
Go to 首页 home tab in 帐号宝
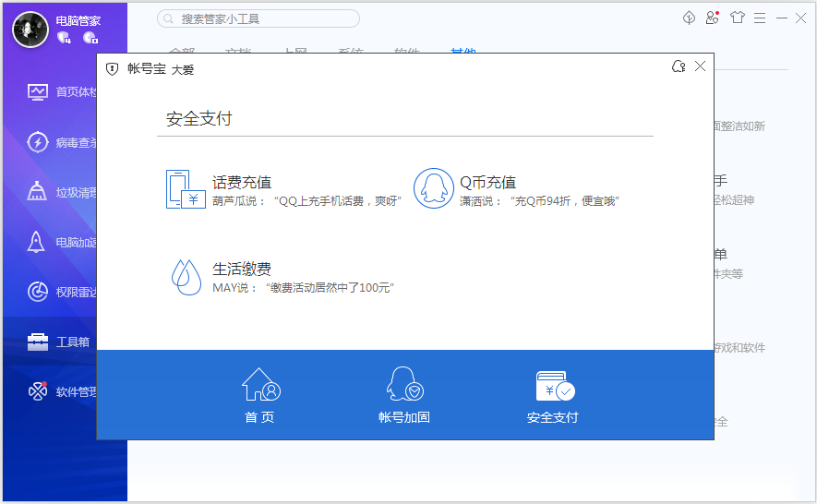tap(260, 395)
